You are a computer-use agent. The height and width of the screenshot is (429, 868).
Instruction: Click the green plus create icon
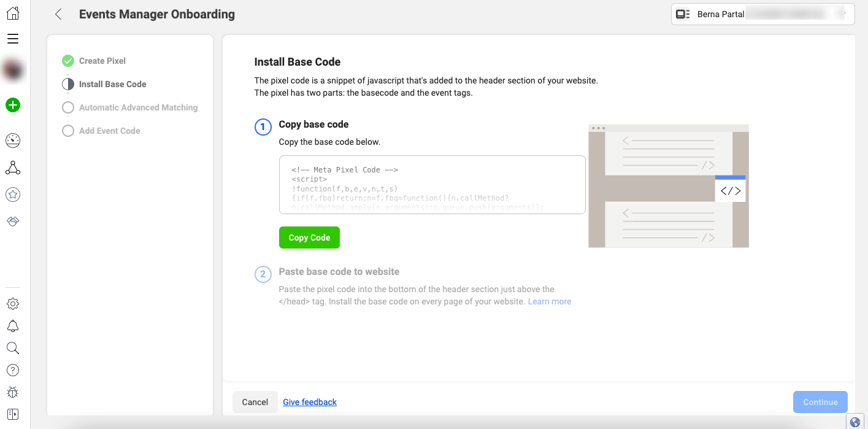pos(12,105)
